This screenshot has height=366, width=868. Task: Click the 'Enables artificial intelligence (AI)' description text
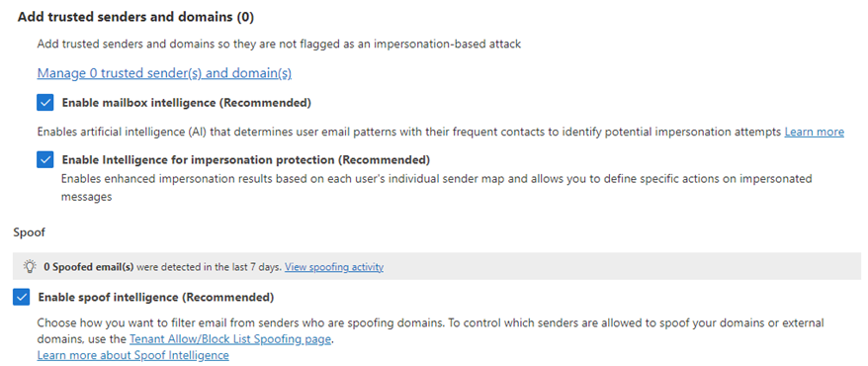(409, 132)
